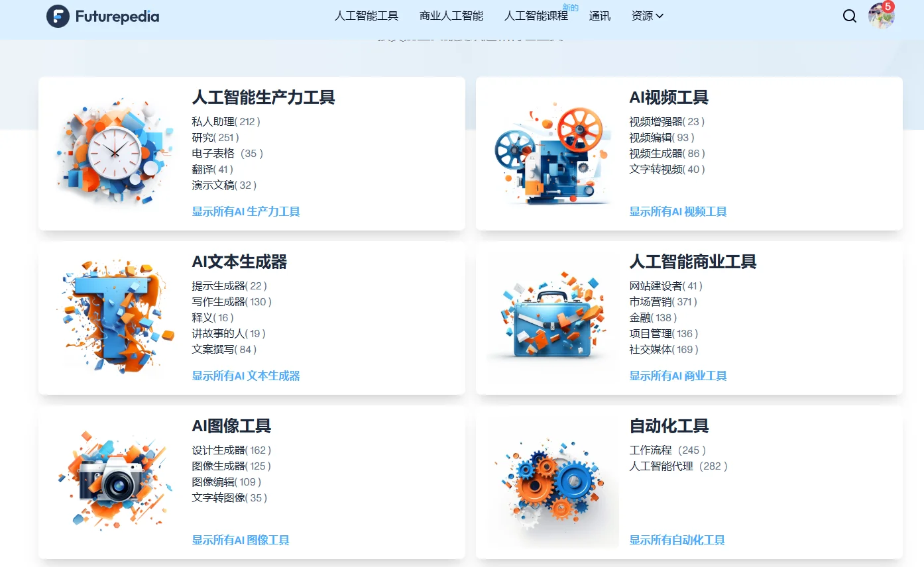The width and height of the screenshot is (924, 567).
Task: Click the gears illustration on 自动化工具 card
Action: [x=551, y=482]
